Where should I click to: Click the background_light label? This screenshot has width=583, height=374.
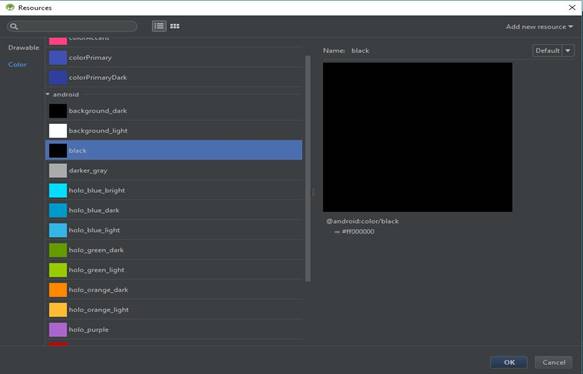point(98,131)
